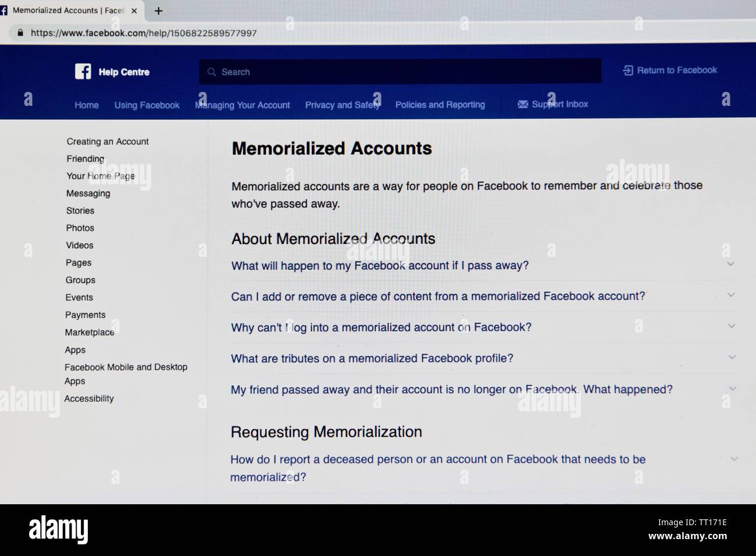Screen dimensions: 756x556
Task: Expand the 'Can I add or remove content' chevron
Action: coord(731,295)
